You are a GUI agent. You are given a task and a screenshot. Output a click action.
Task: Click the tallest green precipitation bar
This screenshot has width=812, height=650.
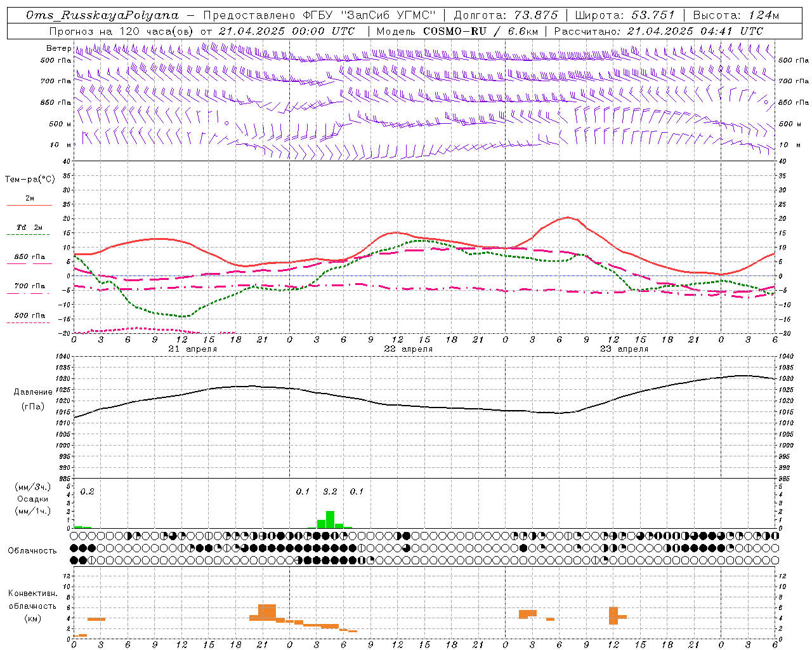pos(330,519)
